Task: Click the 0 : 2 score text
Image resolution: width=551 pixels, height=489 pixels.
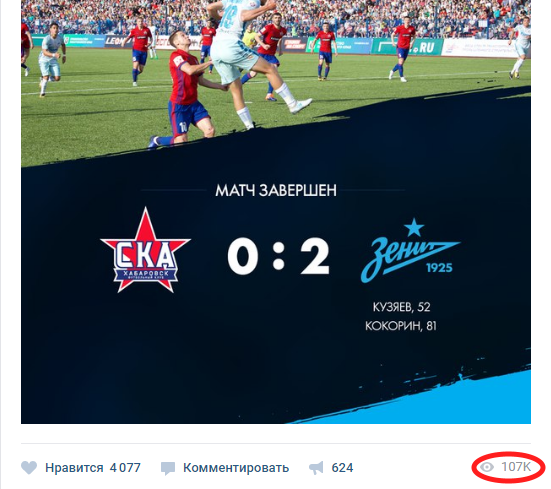Action: (x=278, y=255)
